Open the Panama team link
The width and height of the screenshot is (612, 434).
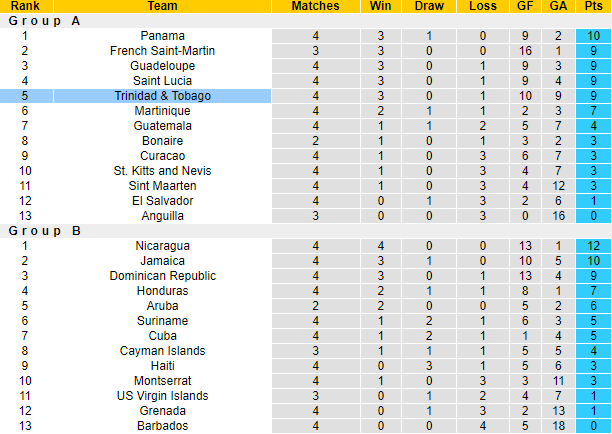162,36
